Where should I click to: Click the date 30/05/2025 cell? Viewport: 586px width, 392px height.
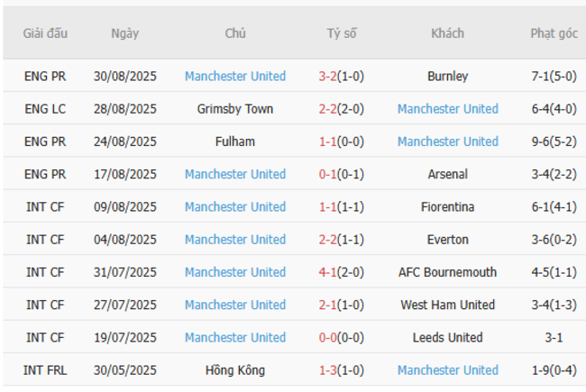click(125, 369)
